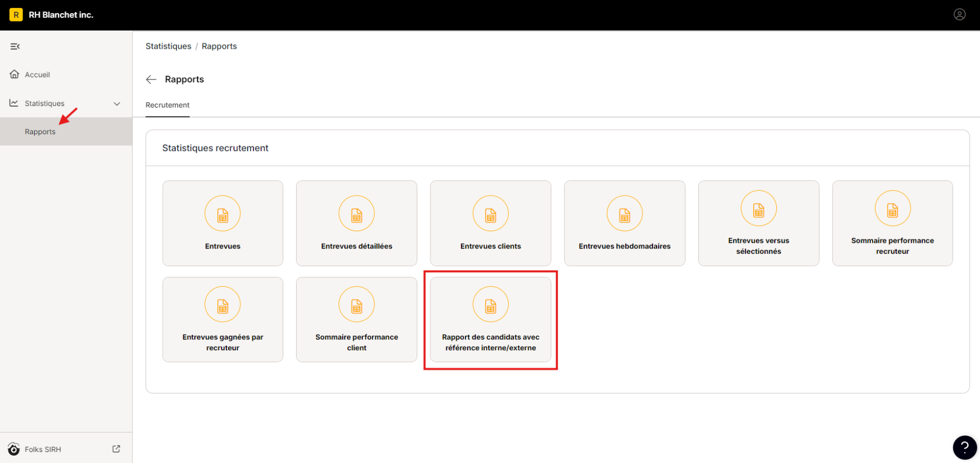Click the Rapports breadcrumb link
This screenshot has height=463, width=980.
pos(219,46)
